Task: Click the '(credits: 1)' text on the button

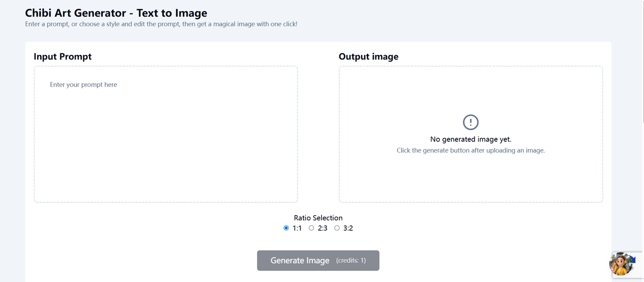Action: (x=351, y=260)
